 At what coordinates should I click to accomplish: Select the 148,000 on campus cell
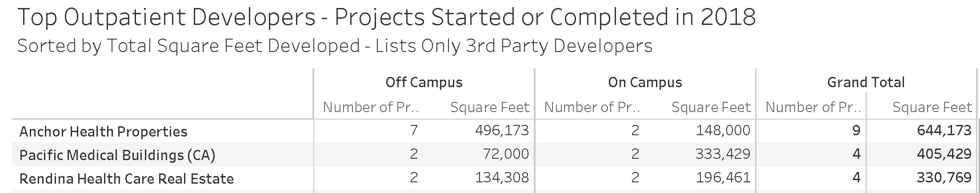(x=723, y=130)
